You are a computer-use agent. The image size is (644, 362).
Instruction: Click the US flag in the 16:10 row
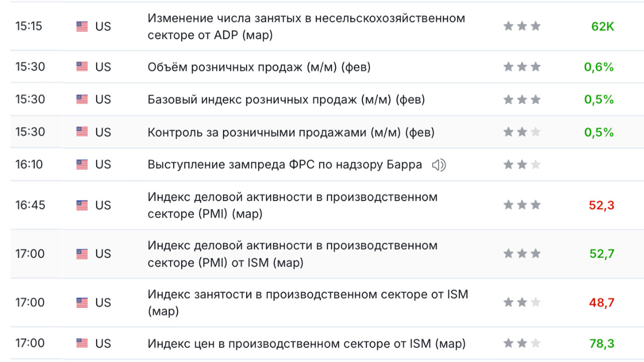pos(82,164)
